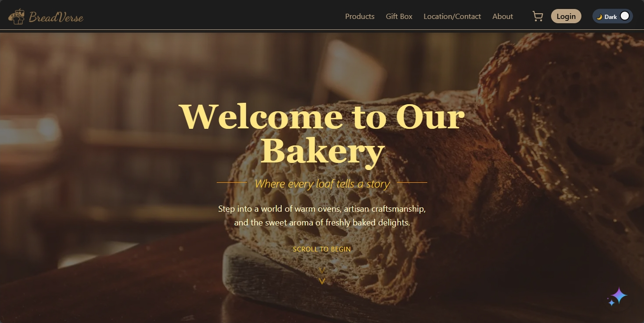Viewport: 644px width, 323px height.
Task: Click the white knob of theme toggle
Action: [625, 16]
